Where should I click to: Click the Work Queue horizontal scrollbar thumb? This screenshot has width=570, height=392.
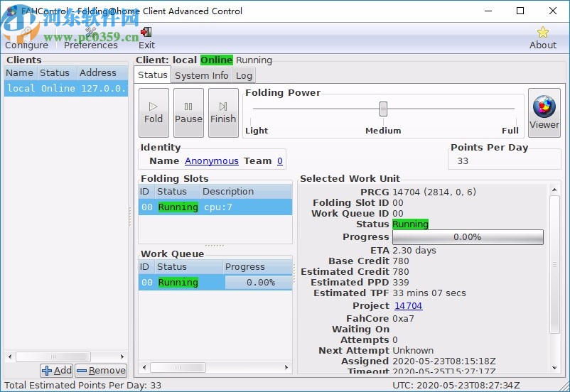point(178,367)
